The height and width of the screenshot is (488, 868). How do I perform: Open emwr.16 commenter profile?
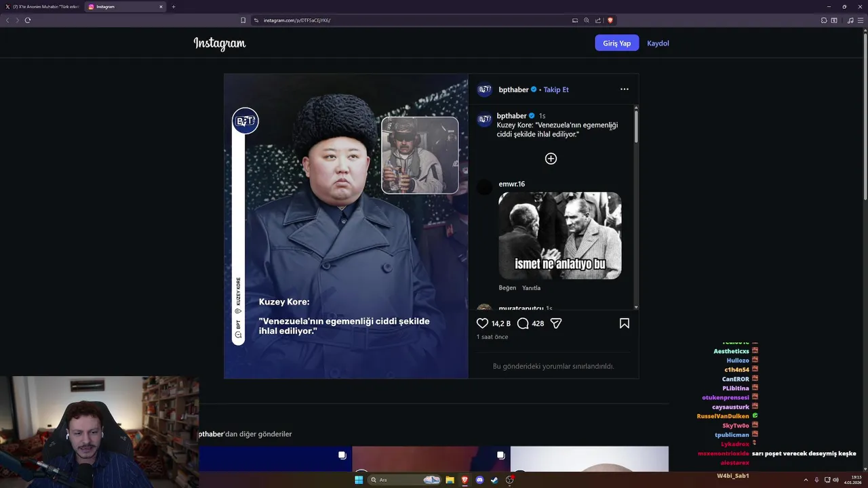(x=511, y=184)
